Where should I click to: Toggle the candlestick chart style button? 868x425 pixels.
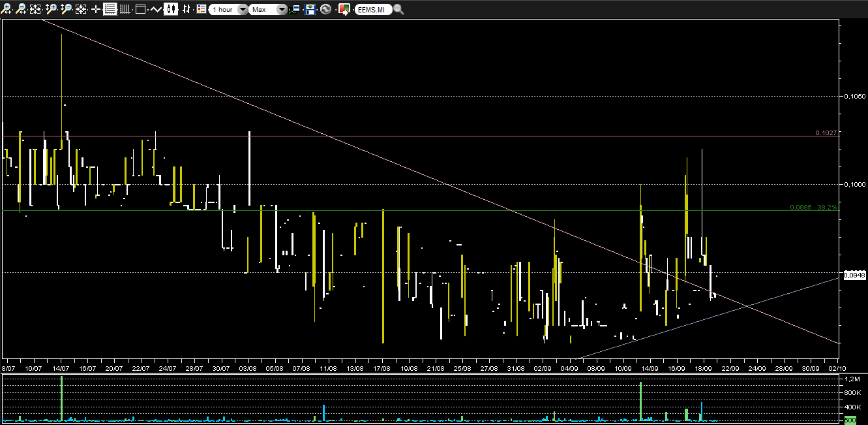click(x=172, y=9)
